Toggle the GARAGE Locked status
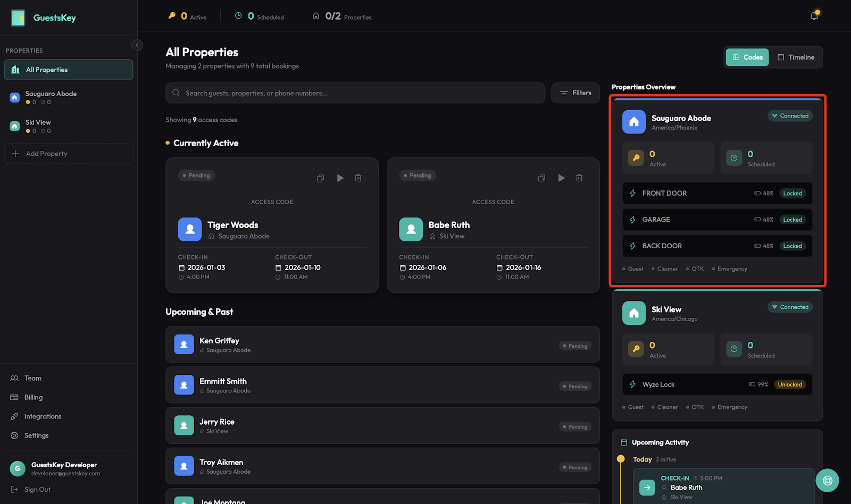 792,219
